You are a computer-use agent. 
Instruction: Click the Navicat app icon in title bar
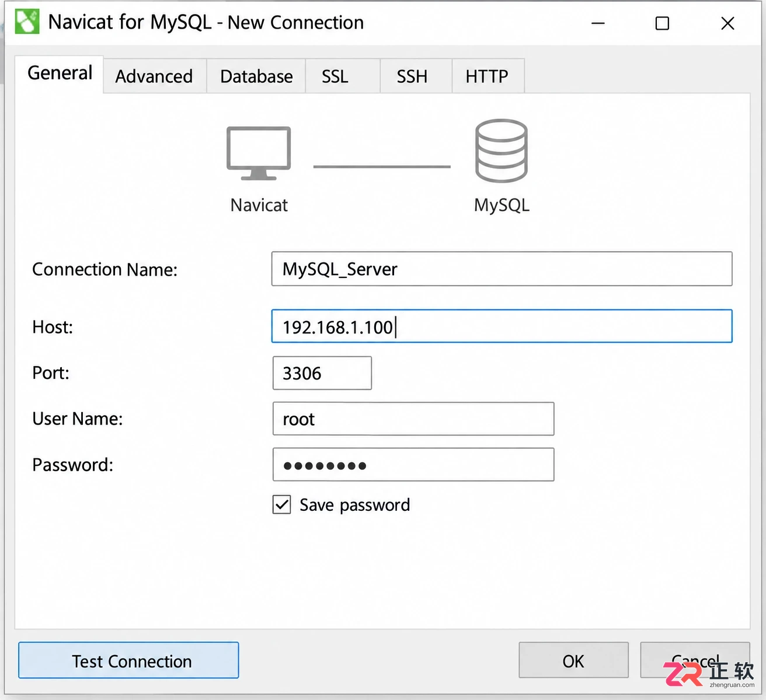pyautogui.click(x=27, y=22)
